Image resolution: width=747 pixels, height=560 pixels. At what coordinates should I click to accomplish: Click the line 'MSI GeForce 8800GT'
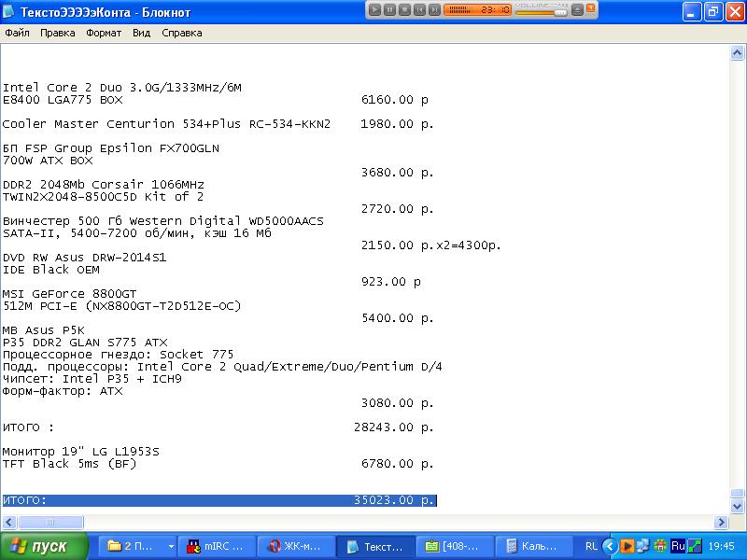click(x=69, y=294)
